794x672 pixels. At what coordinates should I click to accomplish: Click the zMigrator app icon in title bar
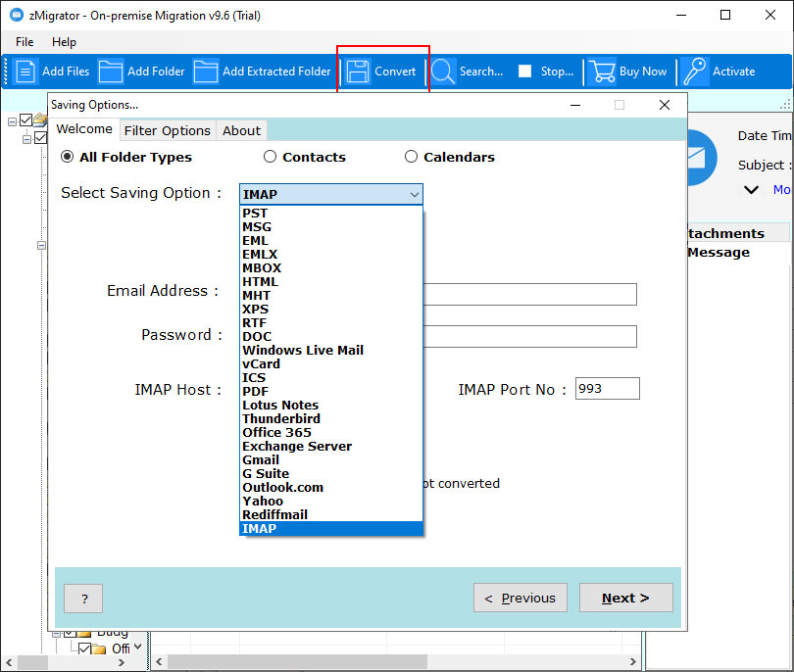coord(17,15)
